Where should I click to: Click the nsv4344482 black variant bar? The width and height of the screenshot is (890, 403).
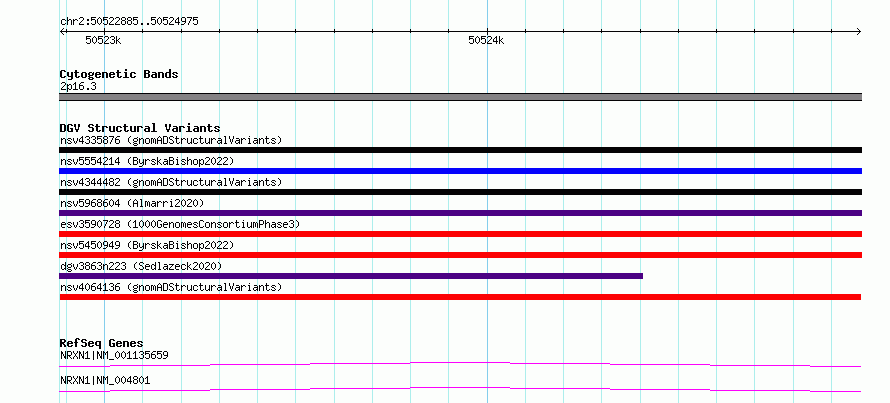coord(460,192)
